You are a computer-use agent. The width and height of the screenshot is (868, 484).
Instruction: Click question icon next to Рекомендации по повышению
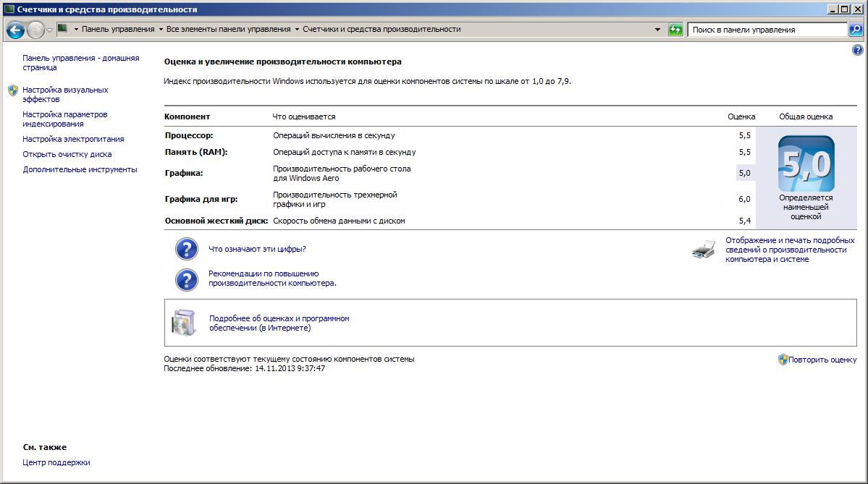click(187, 280)
